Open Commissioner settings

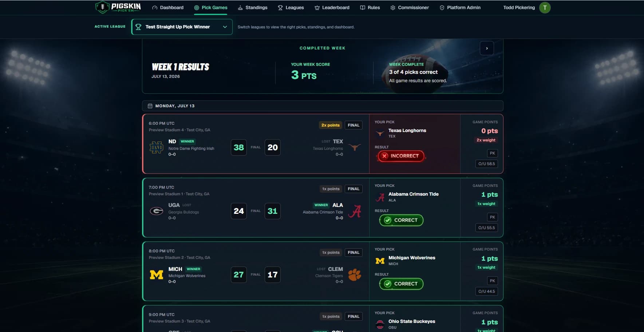point(410,8)
